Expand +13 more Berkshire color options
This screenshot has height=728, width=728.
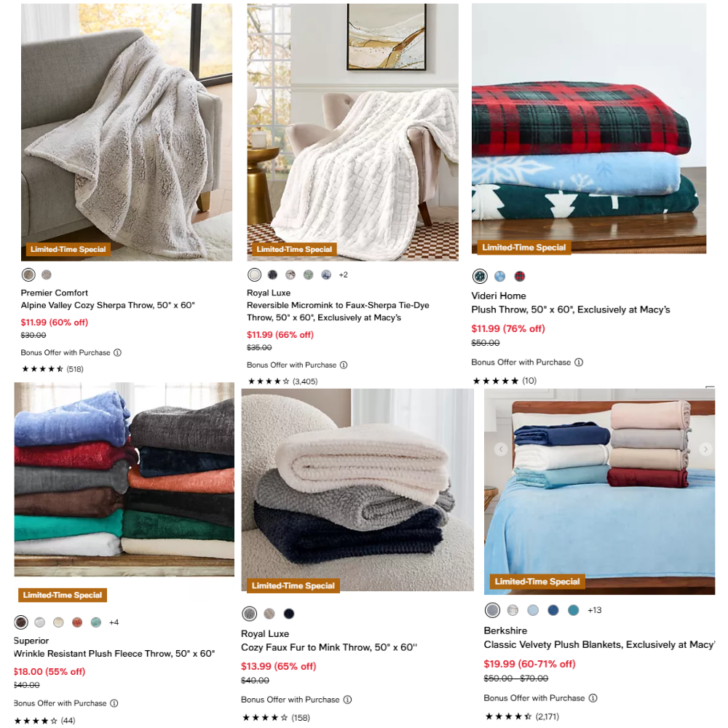tap(594, 610)
